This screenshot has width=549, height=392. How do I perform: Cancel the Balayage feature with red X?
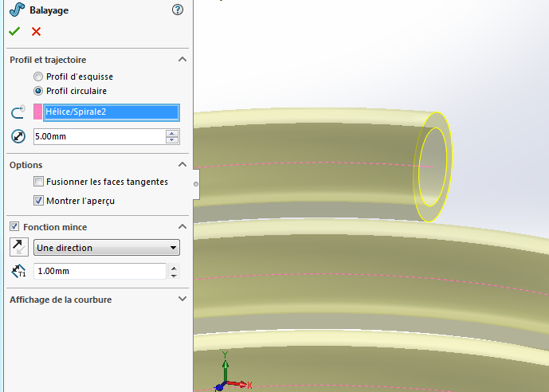pyautogui.click(x=36, y=32)
